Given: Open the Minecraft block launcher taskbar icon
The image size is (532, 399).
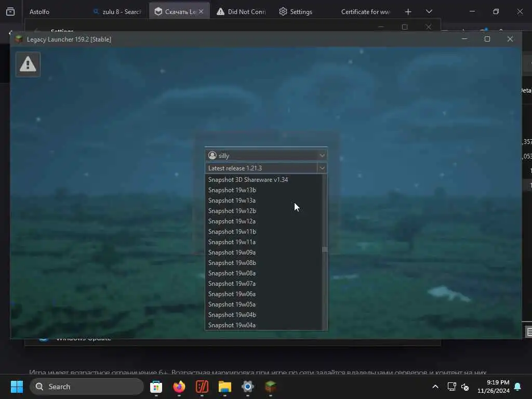Looking at the screenshot, I should pos(270,387).
